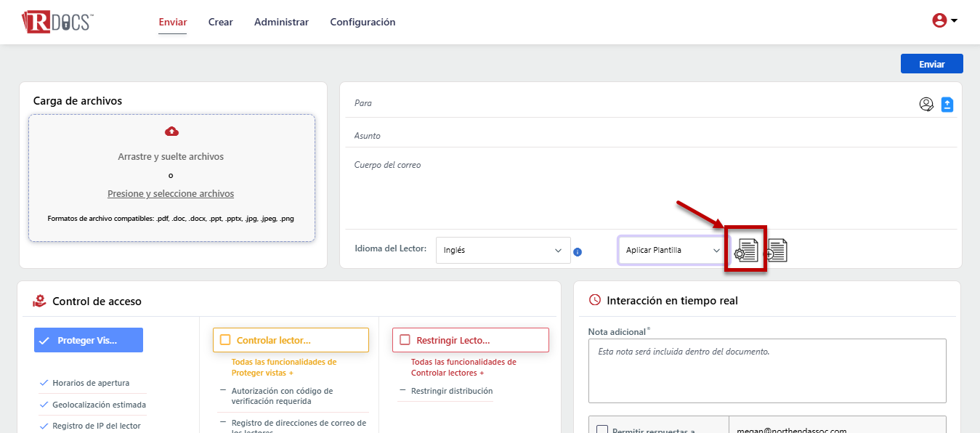Click into the Nota adicional text area

click(766, 371)
